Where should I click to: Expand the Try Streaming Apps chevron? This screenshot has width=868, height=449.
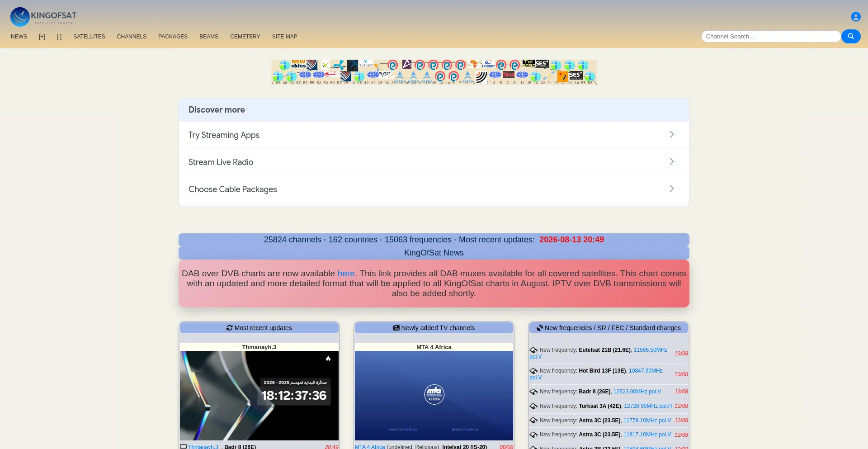[x=672, y=134]
